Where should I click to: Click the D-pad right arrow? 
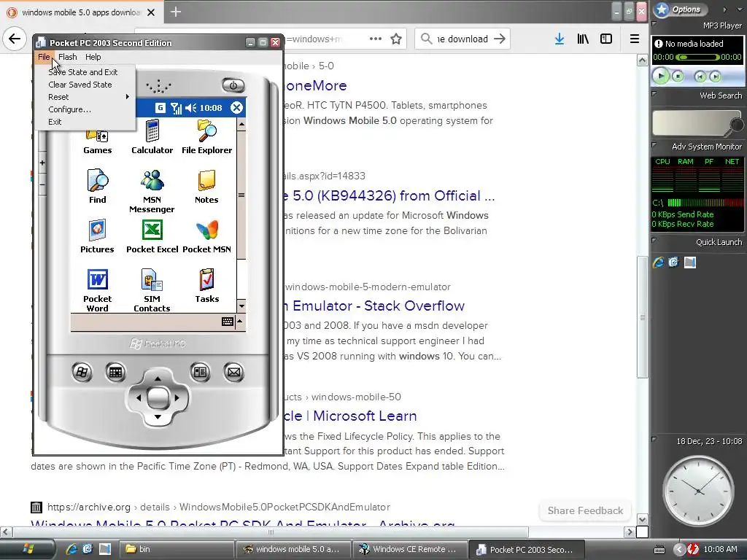177,397
